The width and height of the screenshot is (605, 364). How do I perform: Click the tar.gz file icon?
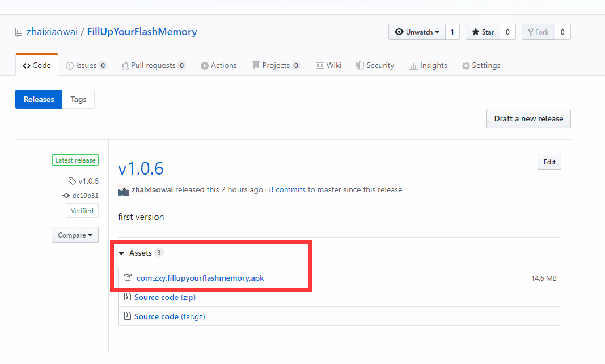pyautogui.click(x=128, y=316)
